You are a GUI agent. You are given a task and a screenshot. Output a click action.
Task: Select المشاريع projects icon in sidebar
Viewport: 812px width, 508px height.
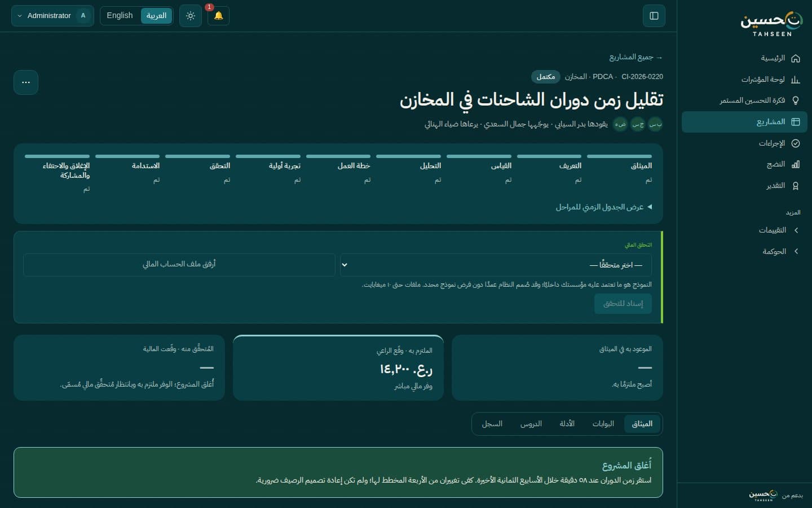[x=796, y=122]
